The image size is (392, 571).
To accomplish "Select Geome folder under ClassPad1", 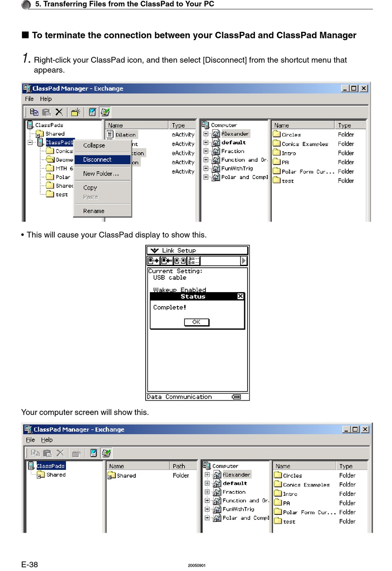I will tap(64, 160).
